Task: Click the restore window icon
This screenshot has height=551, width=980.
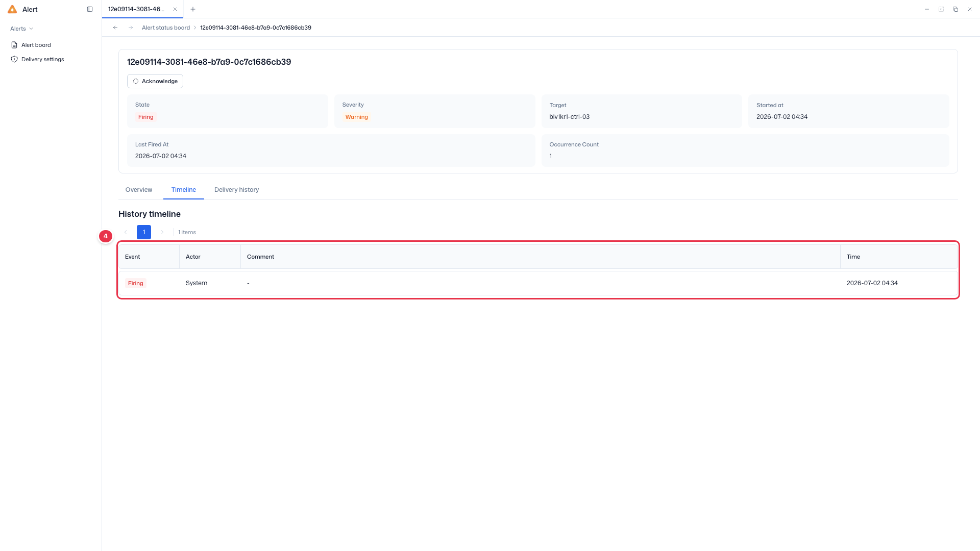Action: tap(955, 9)
